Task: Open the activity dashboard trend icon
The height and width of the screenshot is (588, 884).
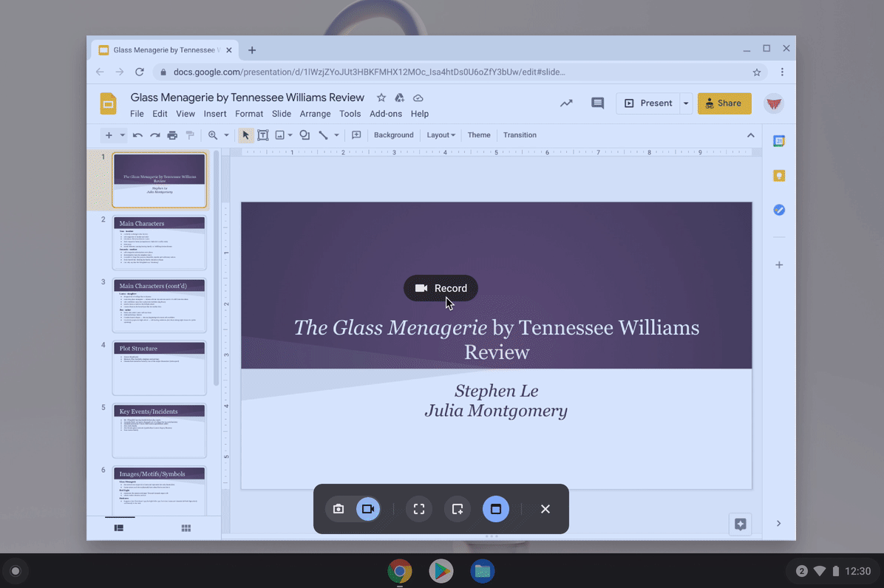Action: (566, 103)
